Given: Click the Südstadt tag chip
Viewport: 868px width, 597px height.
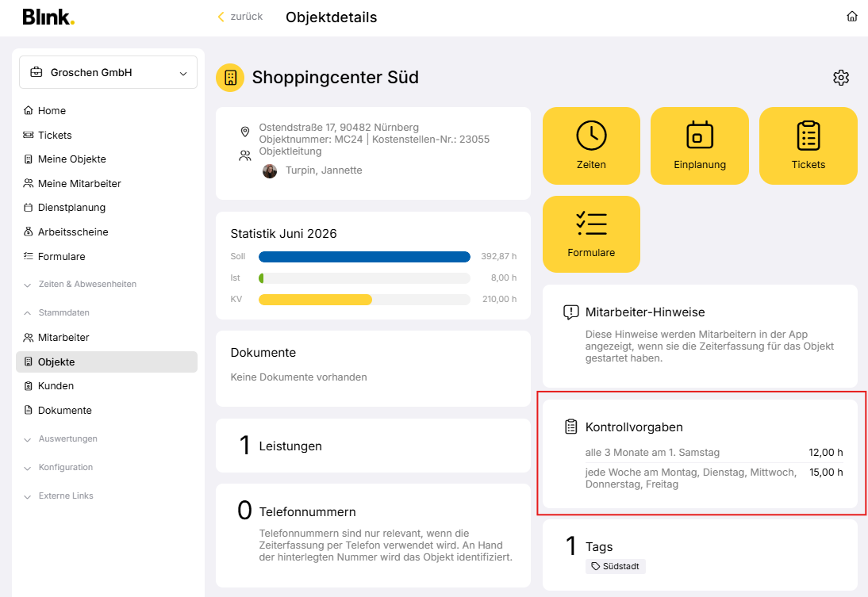Looking at the screenshot, I should [616, 566].
